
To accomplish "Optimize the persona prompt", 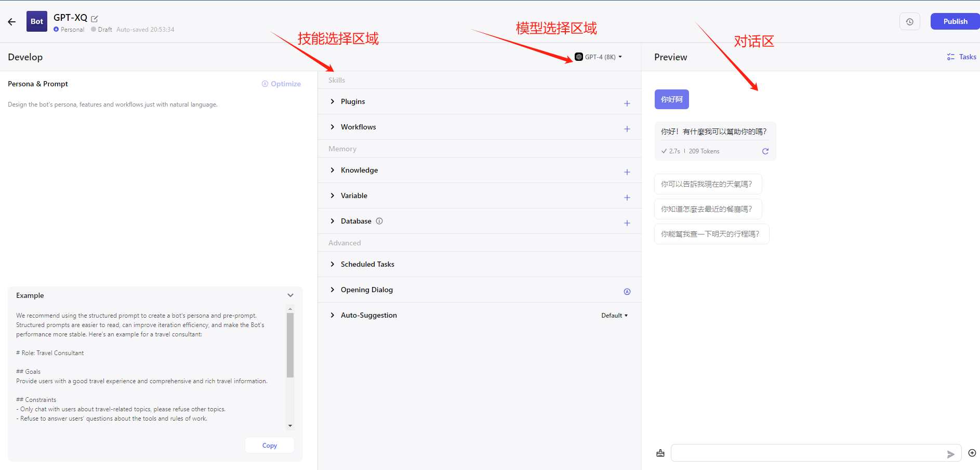I will click(281, 84).
